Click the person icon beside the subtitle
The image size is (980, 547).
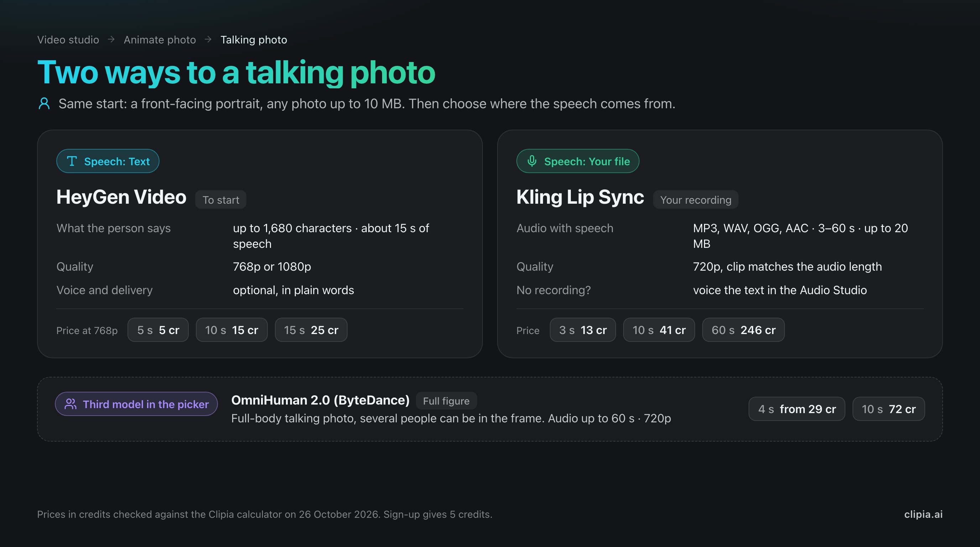click(44, 104)
